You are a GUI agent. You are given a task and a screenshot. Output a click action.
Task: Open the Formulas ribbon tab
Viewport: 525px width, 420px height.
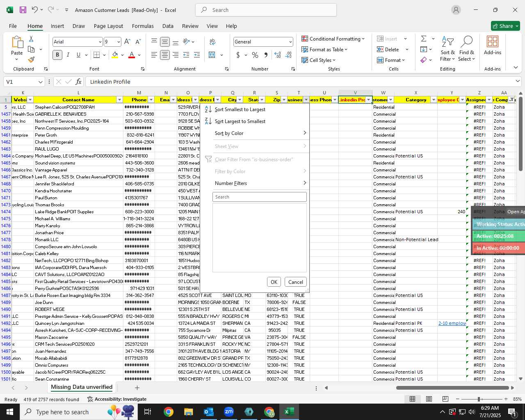(x=143, y=26)
